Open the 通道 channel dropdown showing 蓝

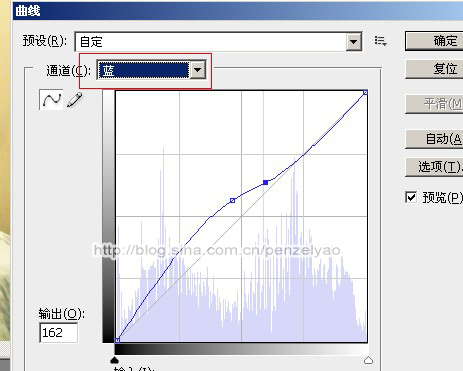(152, 70)
